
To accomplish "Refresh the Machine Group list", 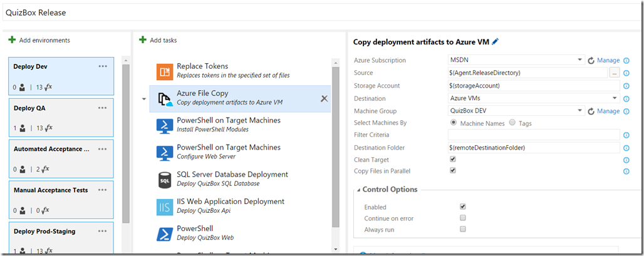I will (591, 111).
